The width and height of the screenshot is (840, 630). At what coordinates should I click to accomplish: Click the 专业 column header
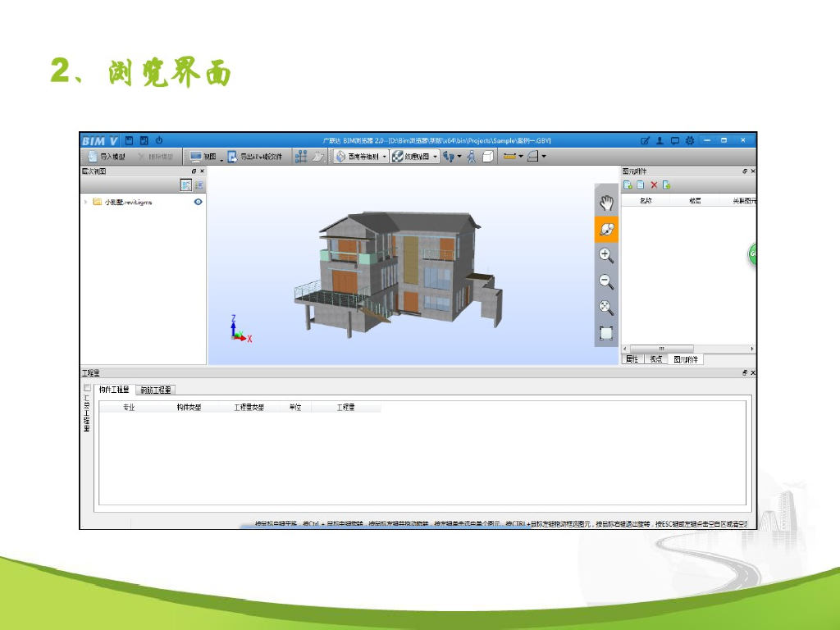(129, 408)
